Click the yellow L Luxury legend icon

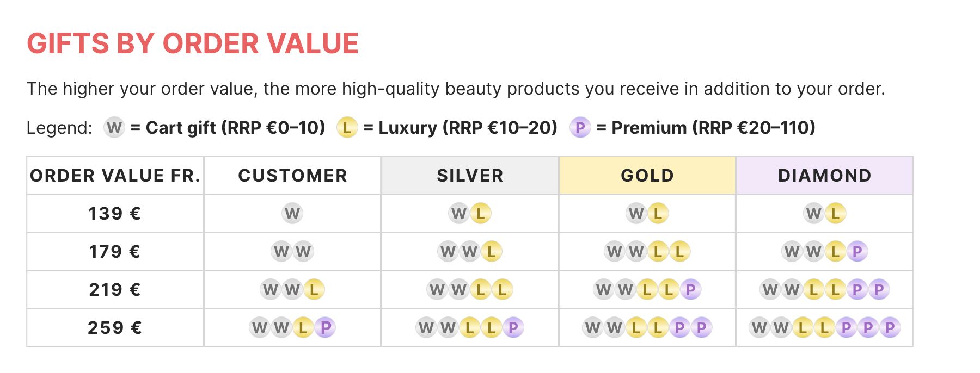[x=347, y=128]
